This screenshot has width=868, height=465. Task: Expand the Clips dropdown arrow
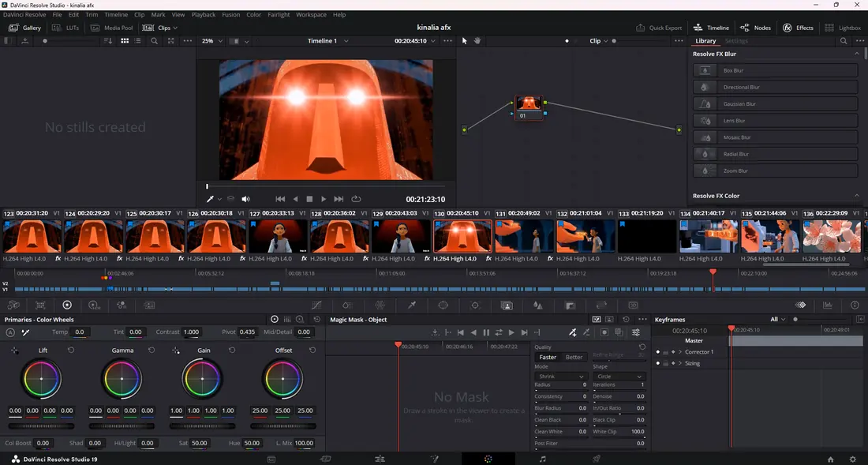click(x=175, y=28)
